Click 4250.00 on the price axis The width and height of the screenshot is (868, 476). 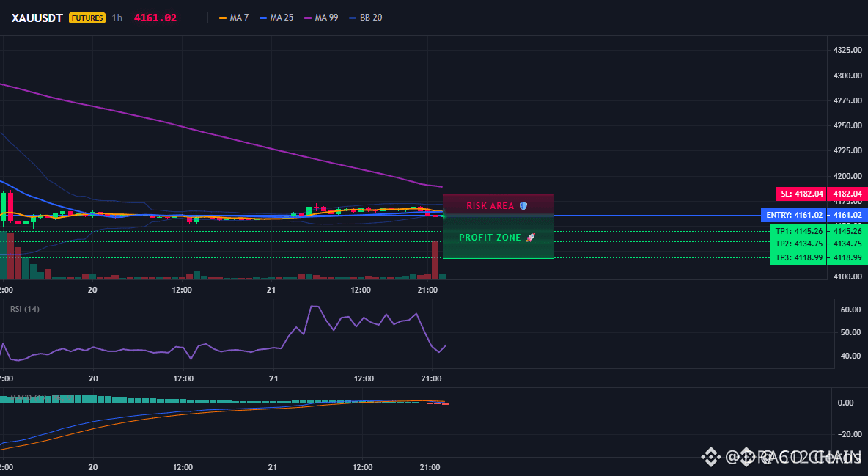(847, 125)
